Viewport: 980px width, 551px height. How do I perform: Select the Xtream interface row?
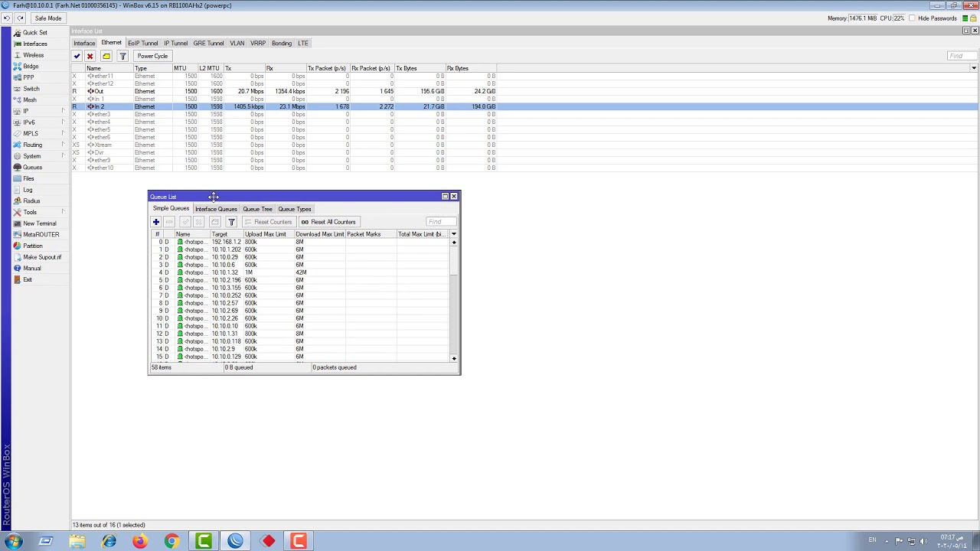point(524,145)
